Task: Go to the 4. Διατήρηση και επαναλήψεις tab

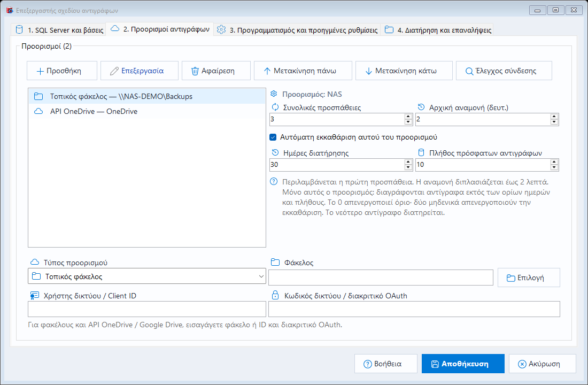Action: coord(437,29)
